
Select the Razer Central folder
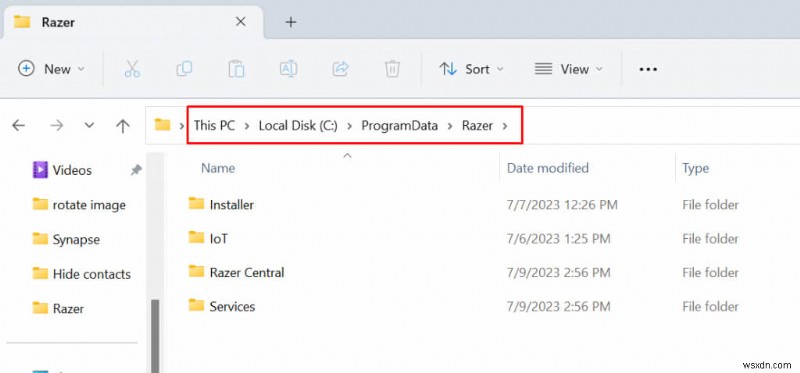(x=247, y=272)
